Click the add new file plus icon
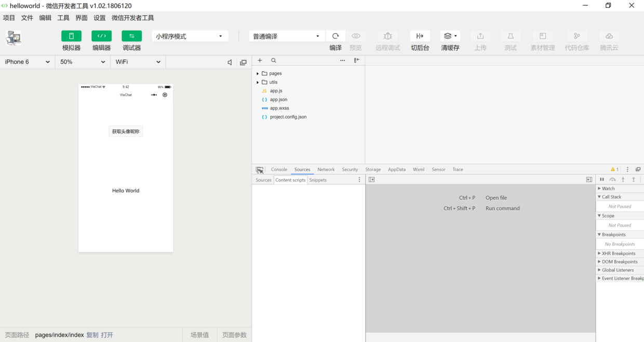644x342 pixels. [260, 61]
